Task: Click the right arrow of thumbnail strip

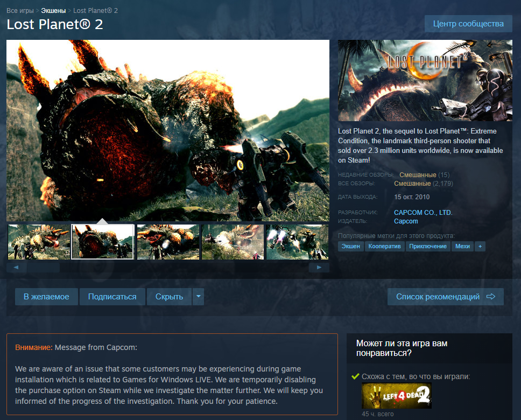Action: tap(319, 268)
